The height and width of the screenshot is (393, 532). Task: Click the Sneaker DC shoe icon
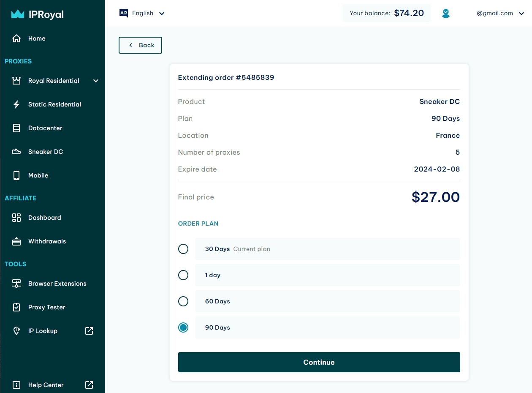pos(16,152)
